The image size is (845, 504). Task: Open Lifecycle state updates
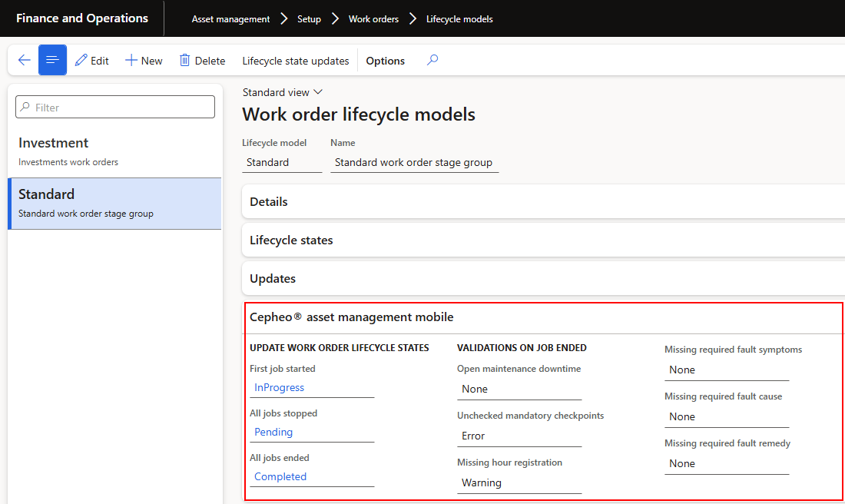pyautogui.click(x=295, y=61)
